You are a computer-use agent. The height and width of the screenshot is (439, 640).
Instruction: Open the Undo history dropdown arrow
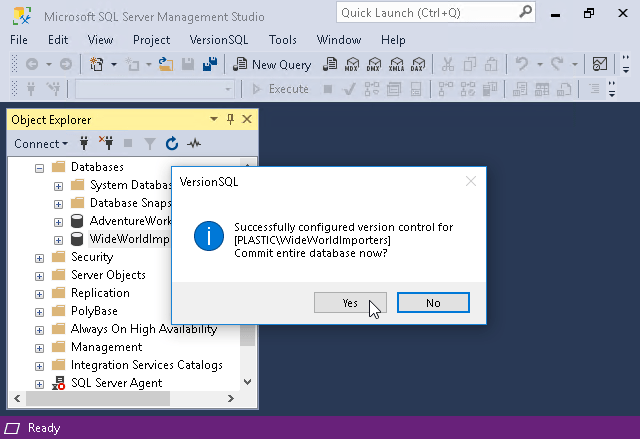coord(540,64)
